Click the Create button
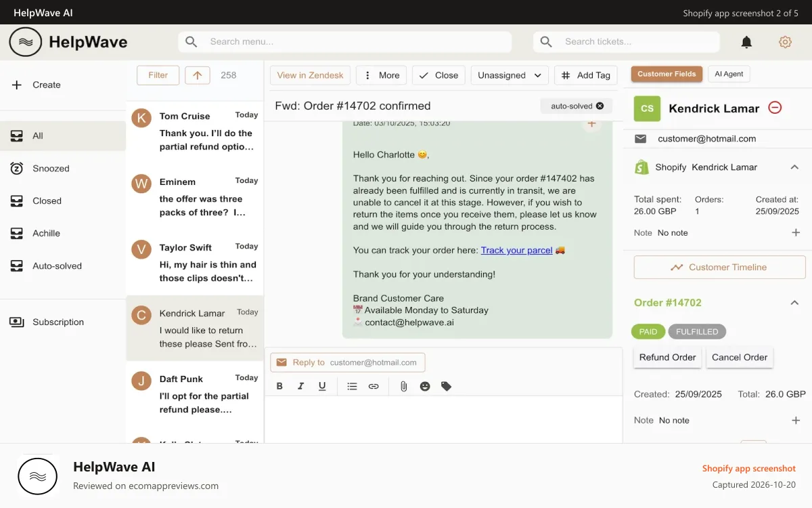 pyautogui.click(x=63, y=85)
